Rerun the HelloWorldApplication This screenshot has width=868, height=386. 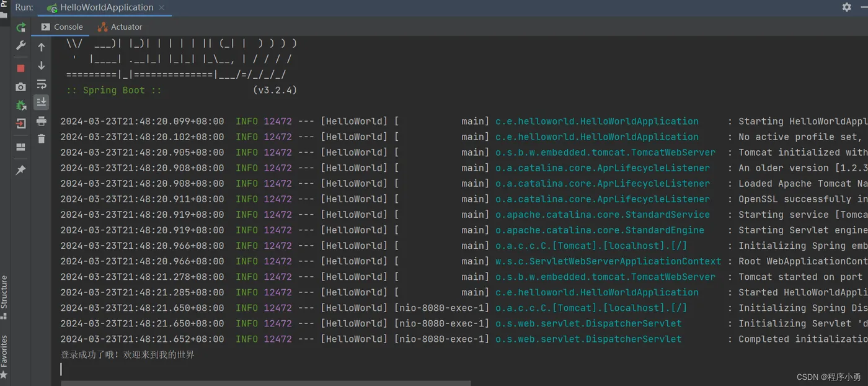(20, 27)
